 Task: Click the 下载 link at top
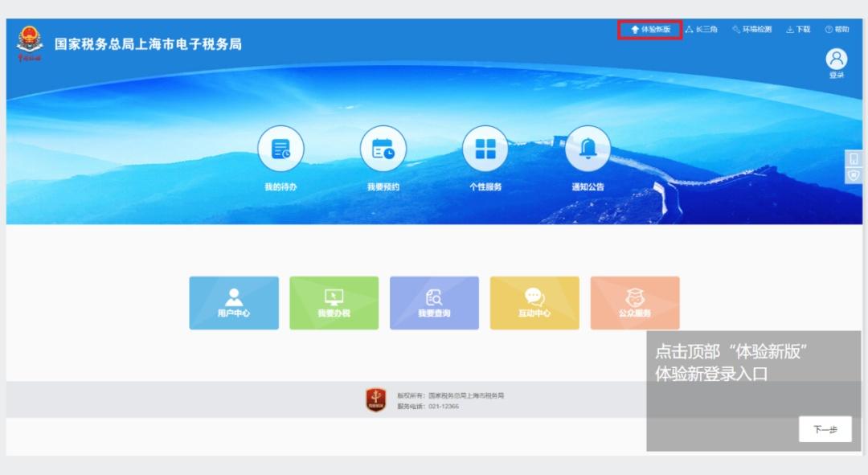click(798, 30)
